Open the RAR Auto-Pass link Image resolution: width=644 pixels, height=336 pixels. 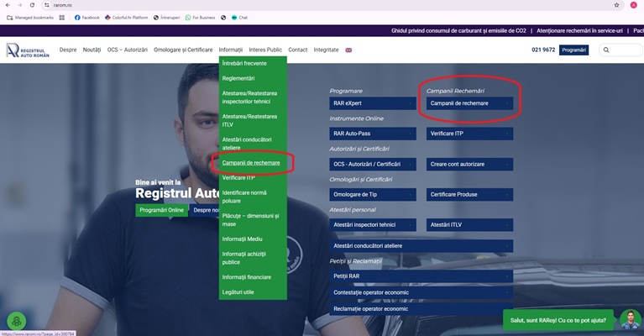(x=372, y=134)
